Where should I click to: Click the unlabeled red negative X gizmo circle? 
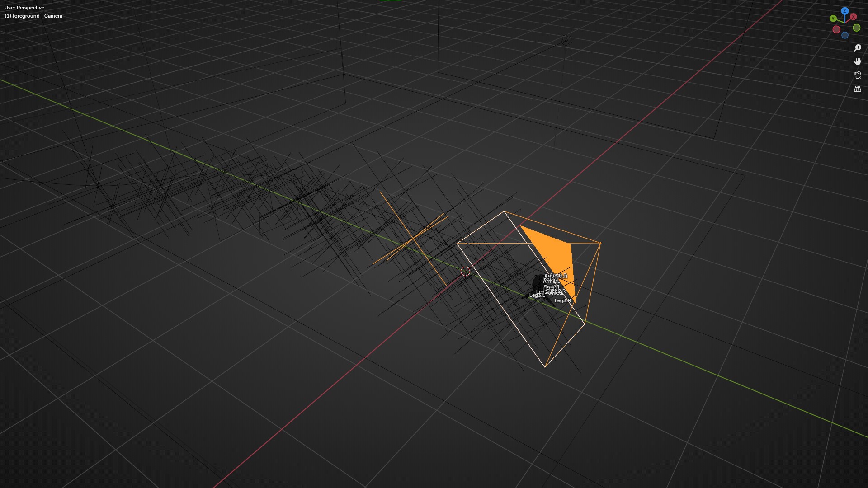point(836,29)
